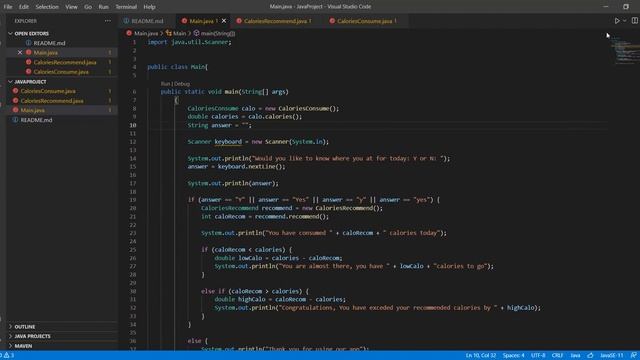Restore down the VS Code window
Screen dimensions: 640x360
(626, 7)
